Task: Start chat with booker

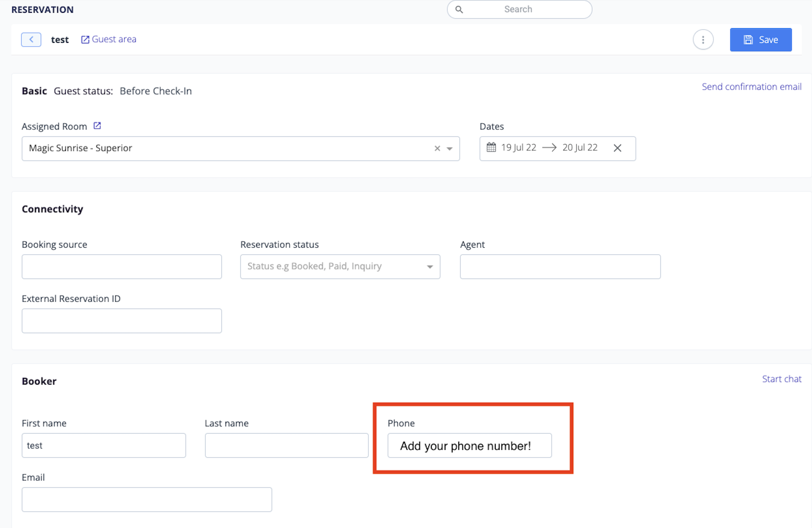Action: (782, 379)
